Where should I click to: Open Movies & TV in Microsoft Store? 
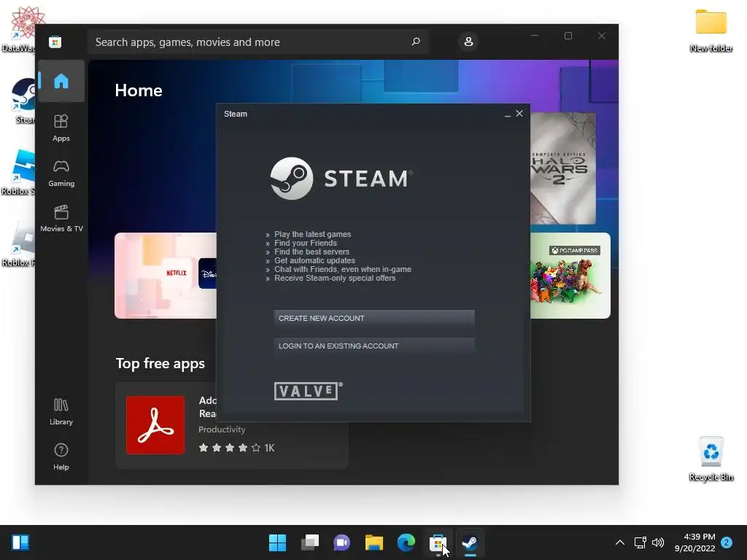click(61, 219)
